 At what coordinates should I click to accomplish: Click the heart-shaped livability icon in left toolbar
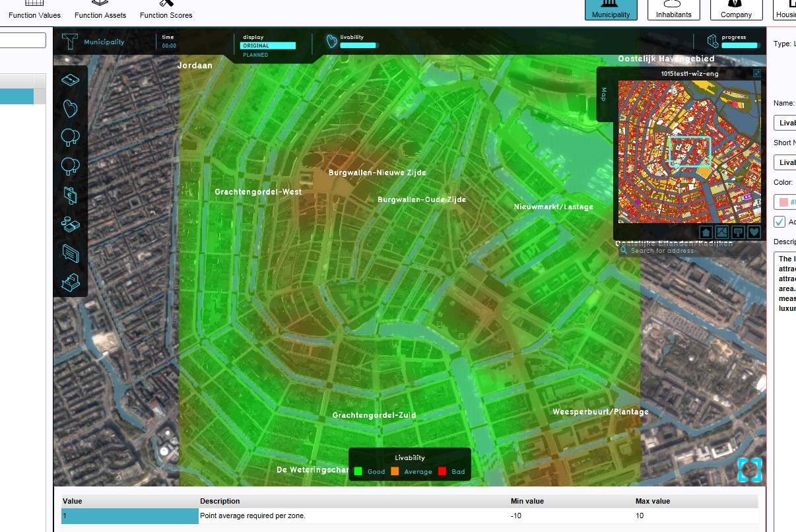[70, 108]
